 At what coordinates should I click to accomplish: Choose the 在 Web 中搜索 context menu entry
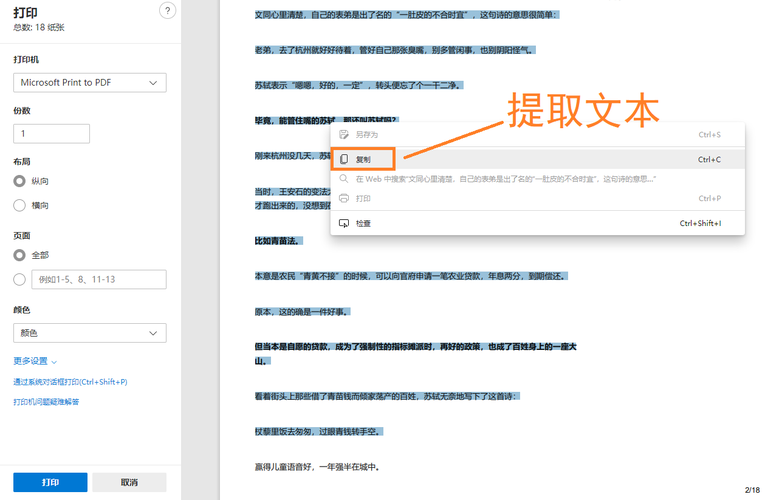[538, 179]
